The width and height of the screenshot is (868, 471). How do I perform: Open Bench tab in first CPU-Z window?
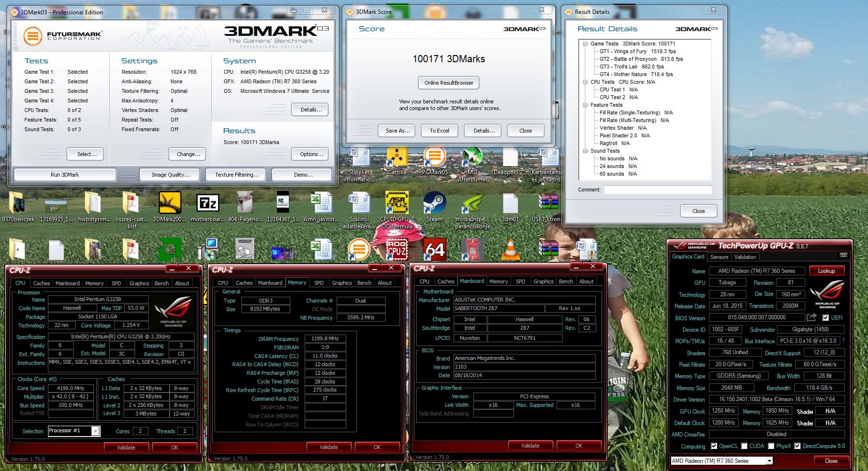[x=161, y=283]
